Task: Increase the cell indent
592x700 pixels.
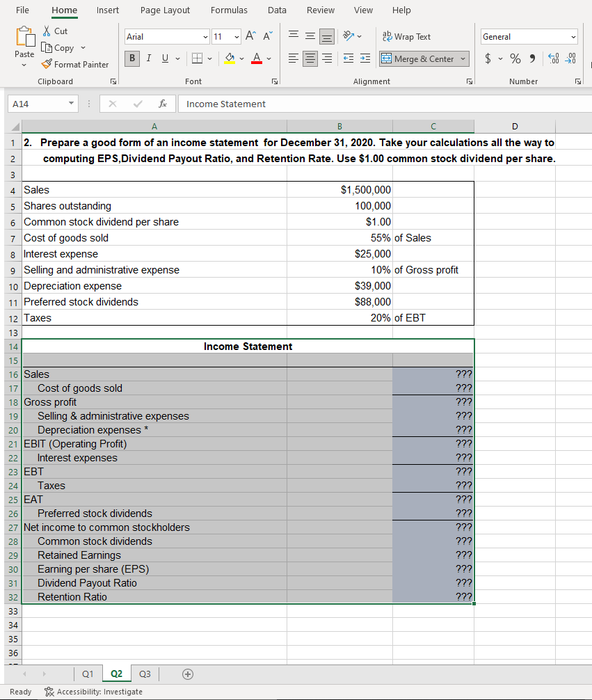Action: pos(365,58)
